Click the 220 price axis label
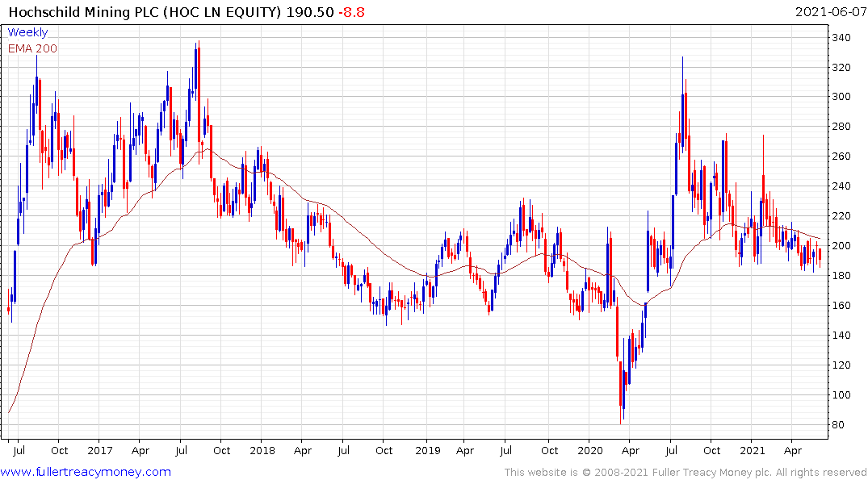The image size is (868, 484). point(841,216)
